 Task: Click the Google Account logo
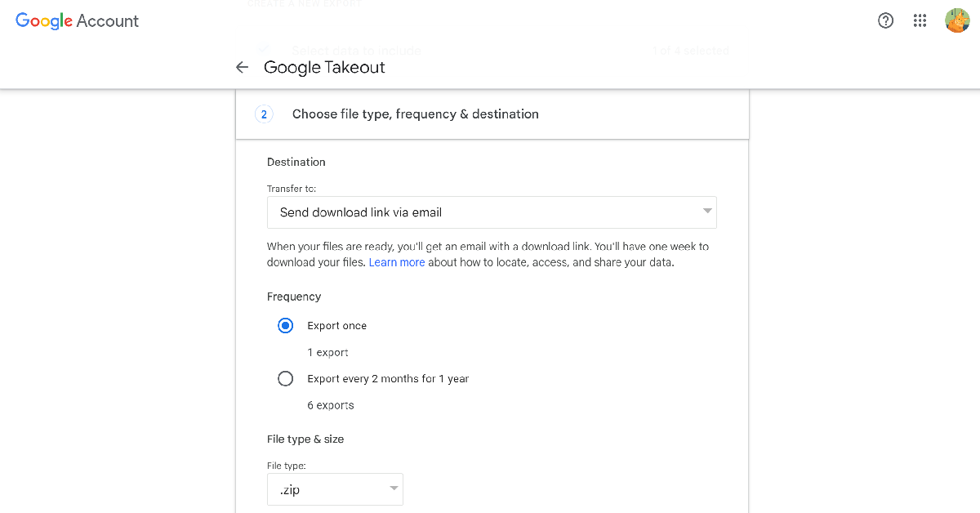point(78,21)
